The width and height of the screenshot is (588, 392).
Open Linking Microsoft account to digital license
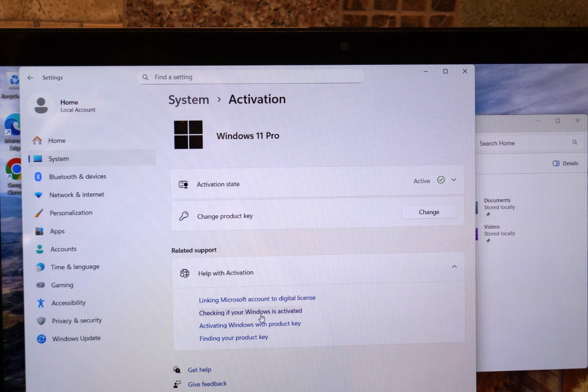click(257, 299)
